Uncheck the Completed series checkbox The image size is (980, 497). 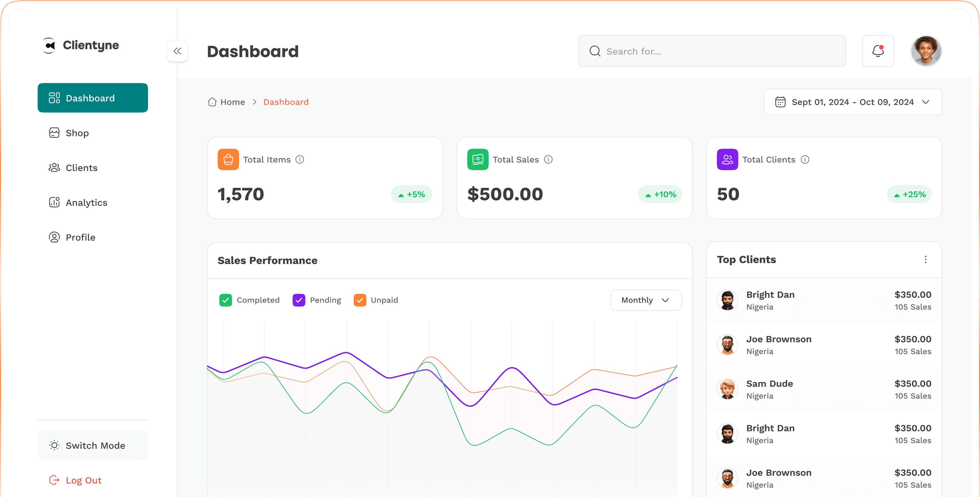[x=226, y=300]
